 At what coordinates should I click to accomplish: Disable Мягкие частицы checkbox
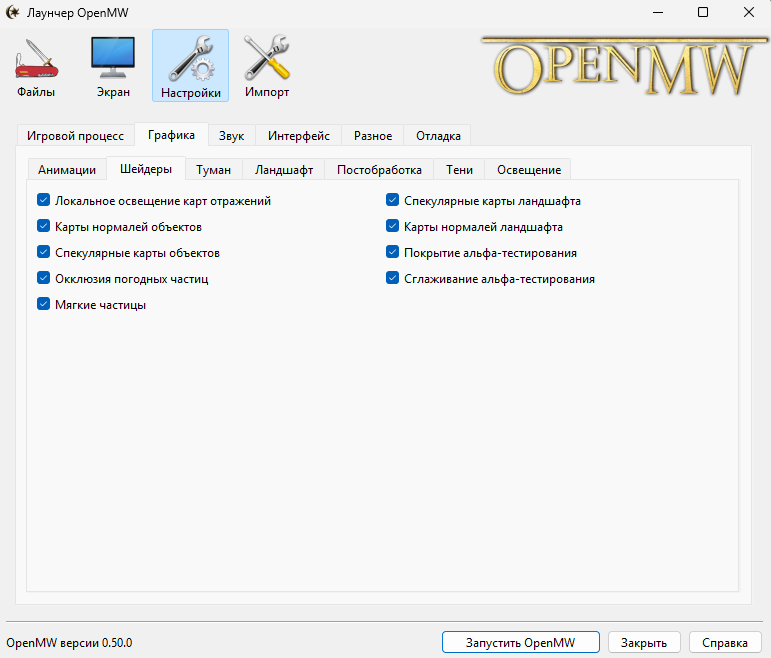pyautogui.click(x=43, y=304)
